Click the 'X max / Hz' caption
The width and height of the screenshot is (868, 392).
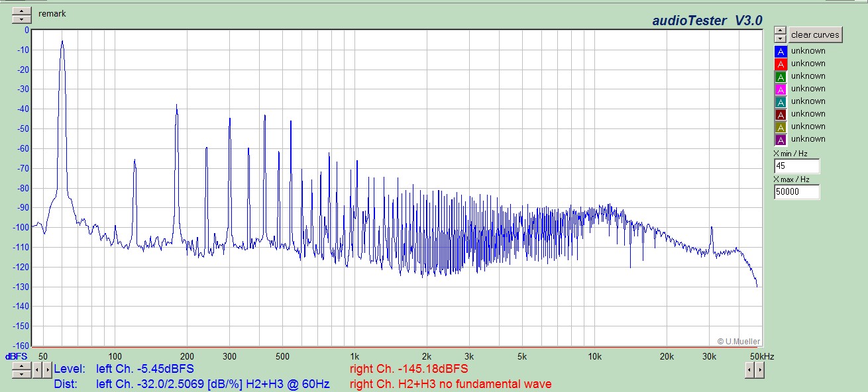[x=791, y=179]
